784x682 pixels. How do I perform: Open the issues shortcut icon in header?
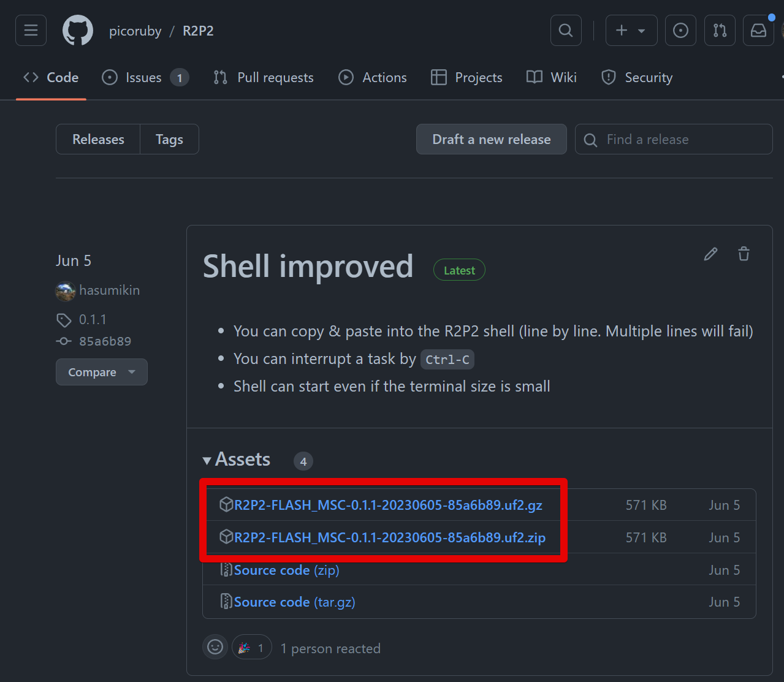pos(680,30)
